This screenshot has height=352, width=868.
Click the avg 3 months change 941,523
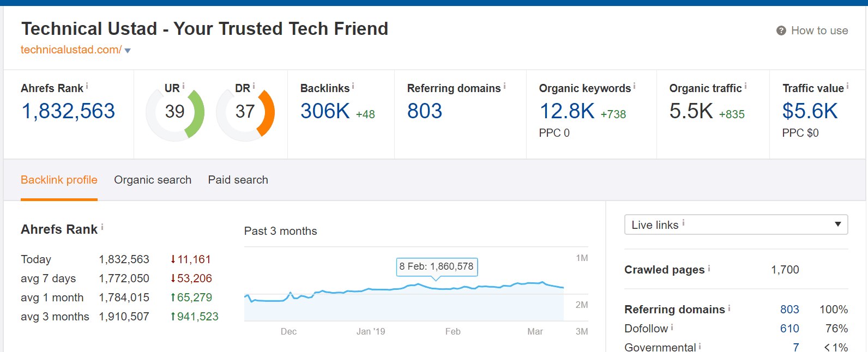[x=197, y=317]
